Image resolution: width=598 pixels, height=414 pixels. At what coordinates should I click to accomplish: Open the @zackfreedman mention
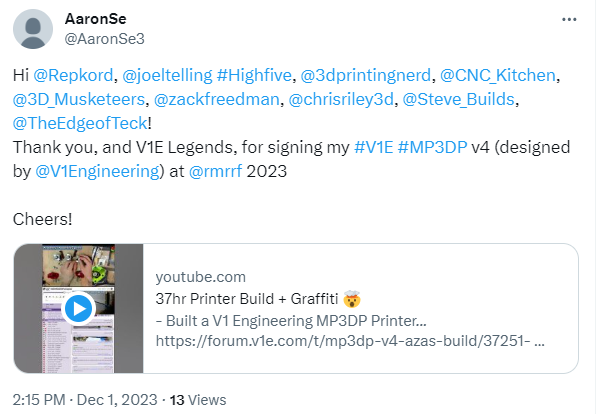217,99
